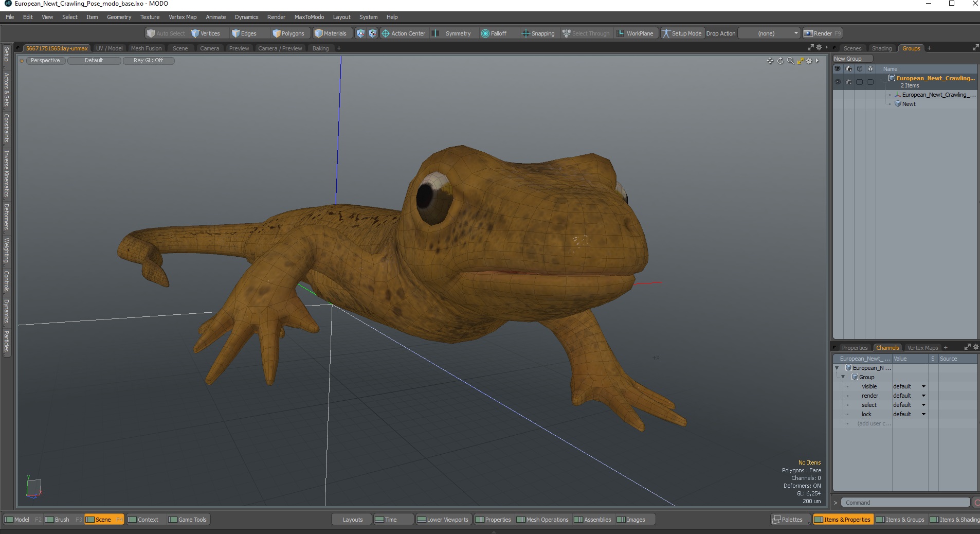Click the solid cube column header in Groups
This screenshot has width=980, height=534.
870,69
